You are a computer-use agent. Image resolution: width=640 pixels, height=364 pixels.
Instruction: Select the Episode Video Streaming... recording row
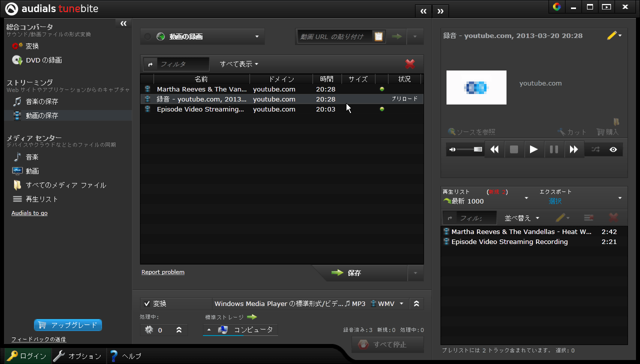point(282,109)
